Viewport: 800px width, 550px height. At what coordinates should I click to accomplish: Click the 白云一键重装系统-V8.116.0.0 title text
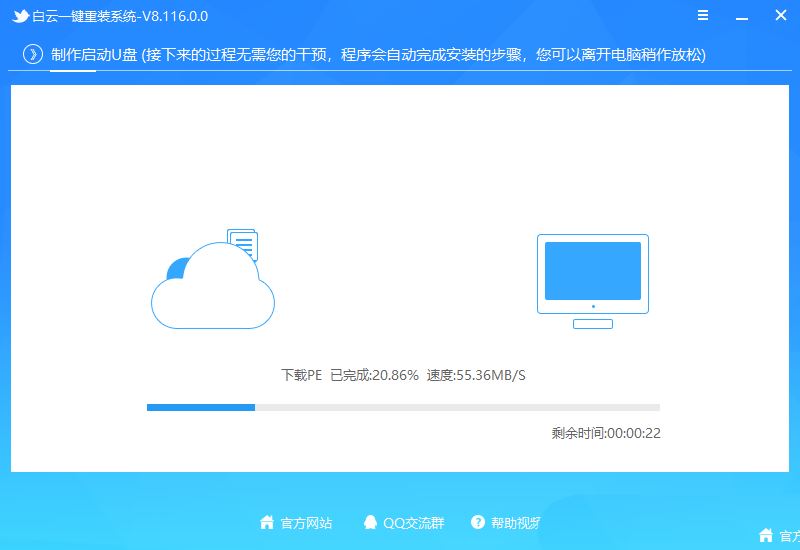pos(120,16)
